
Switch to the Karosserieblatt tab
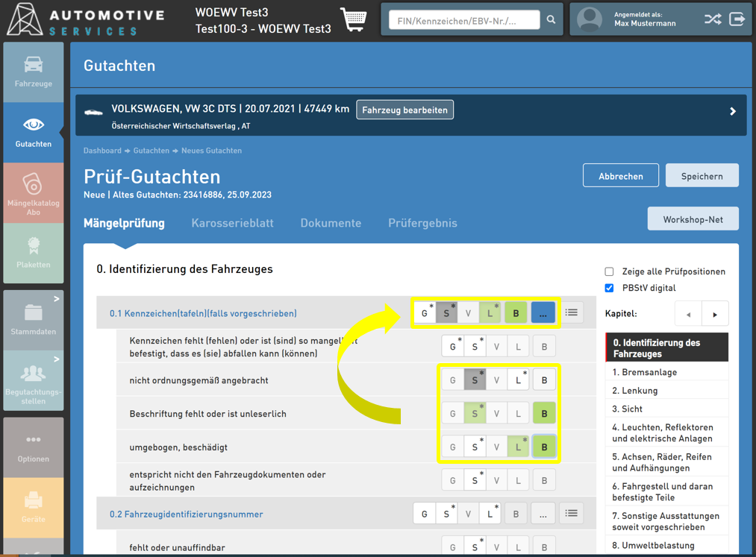[232, 223]
